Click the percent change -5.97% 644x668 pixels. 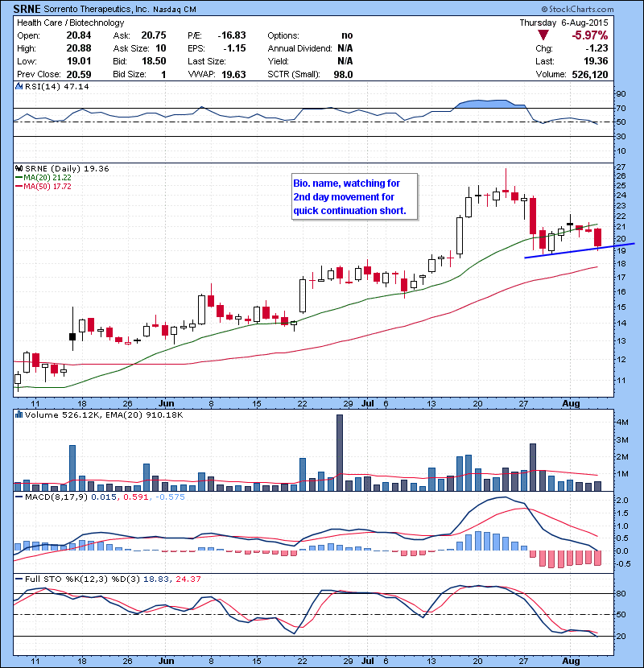(590, 35)
